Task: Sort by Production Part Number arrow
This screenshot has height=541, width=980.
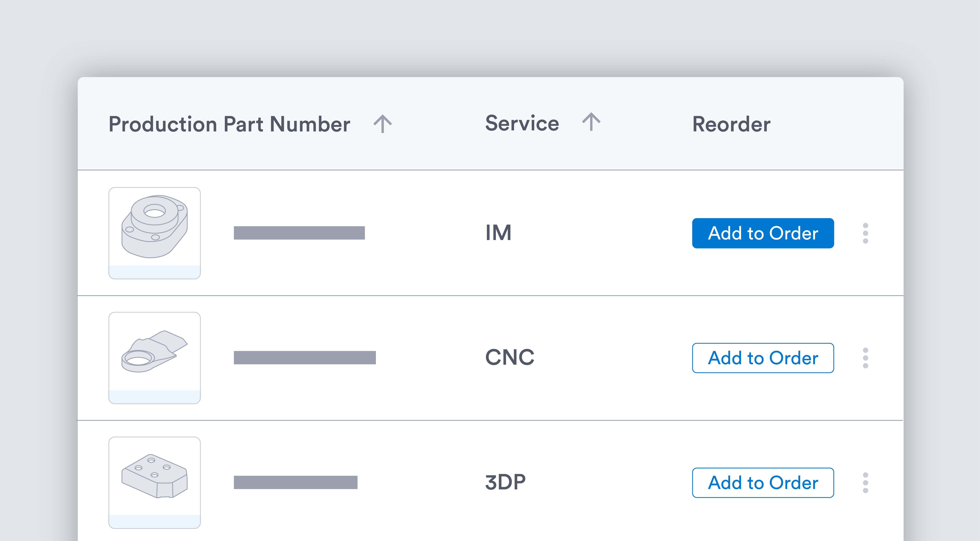Action: [382, 124]
